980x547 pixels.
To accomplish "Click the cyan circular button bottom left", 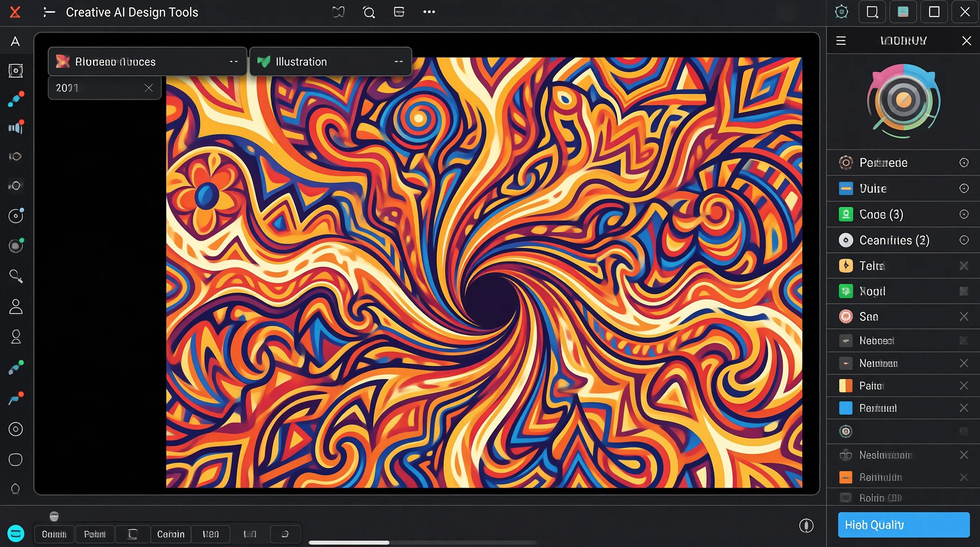I will coord(16,533).
